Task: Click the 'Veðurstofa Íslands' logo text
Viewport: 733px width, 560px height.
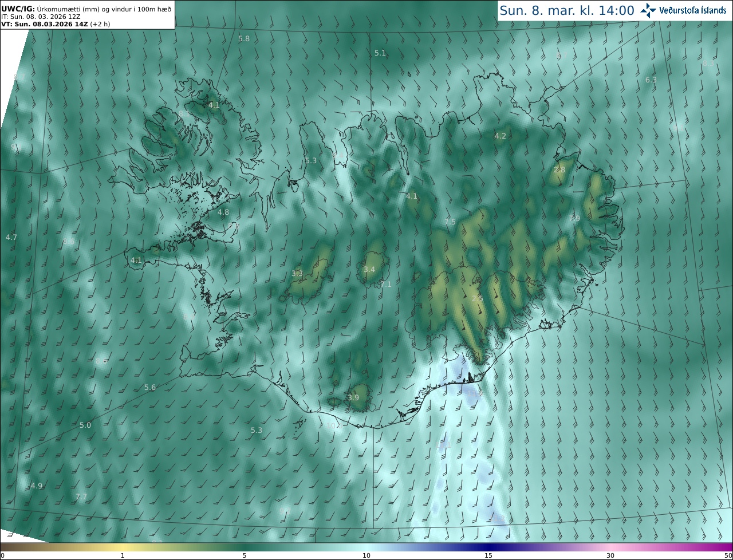Action: (693, 10)
